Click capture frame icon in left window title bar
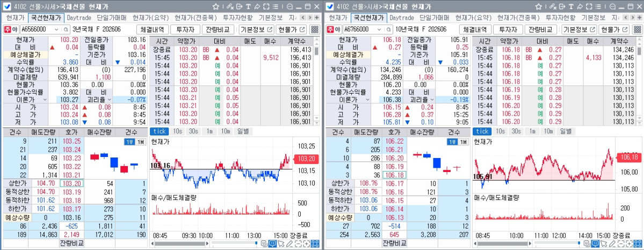644x250 pixels. tap(266, 6)
